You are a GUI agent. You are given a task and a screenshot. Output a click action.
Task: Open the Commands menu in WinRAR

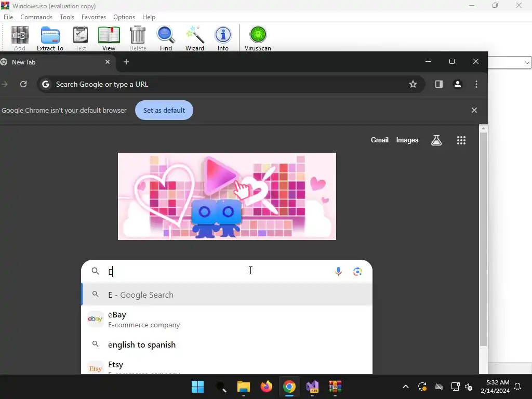pyautogui.click(x=36, y=17)
